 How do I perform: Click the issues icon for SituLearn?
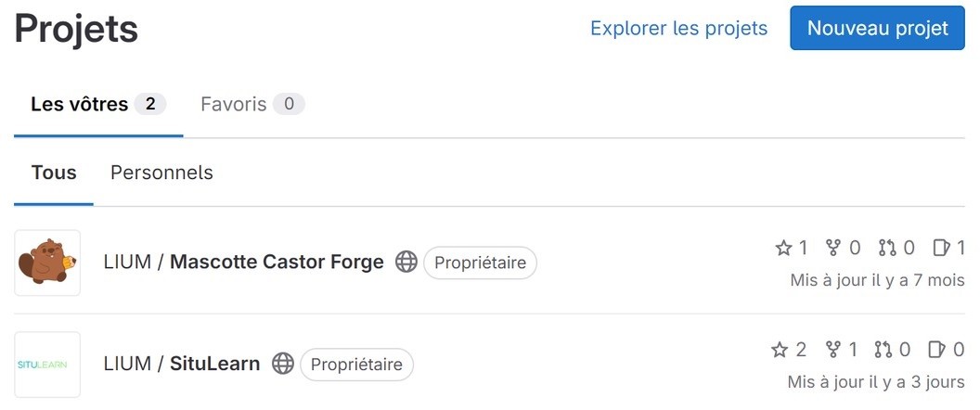(937, 350)
